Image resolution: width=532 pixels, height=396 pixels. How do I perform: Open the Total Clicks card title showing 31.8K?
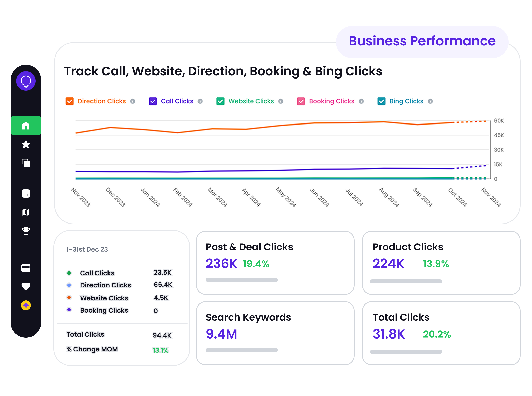pyautogui.click(x=401, y=317)
